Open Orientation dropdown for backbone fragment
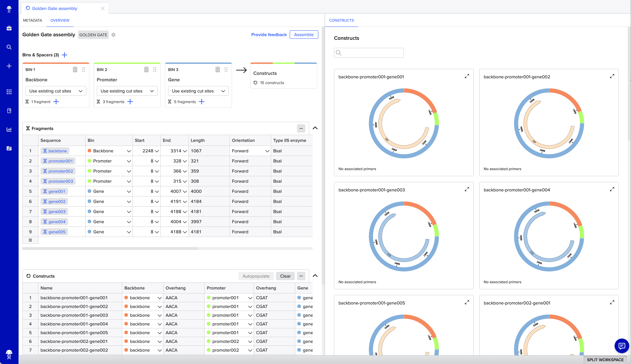The width and height of the screenshot is (631, 364). [x=267, y=151]
